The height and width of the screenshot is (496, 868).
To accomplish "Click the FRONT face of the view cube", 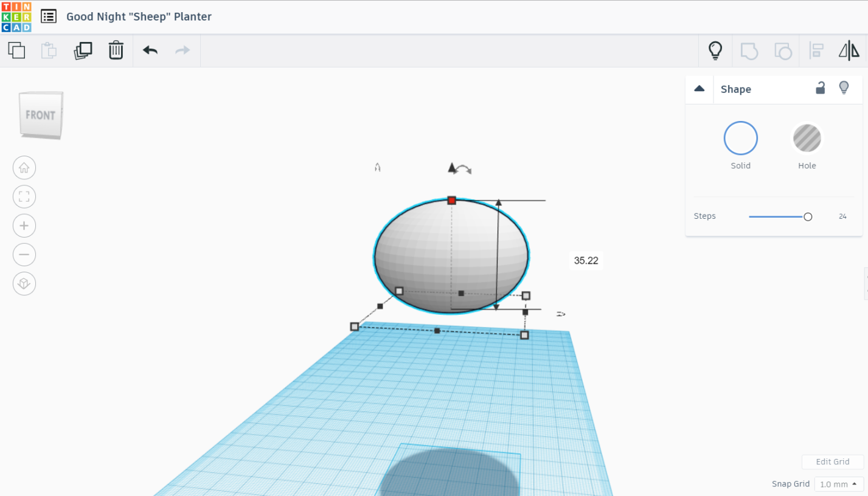I will [x=40, y=115].
